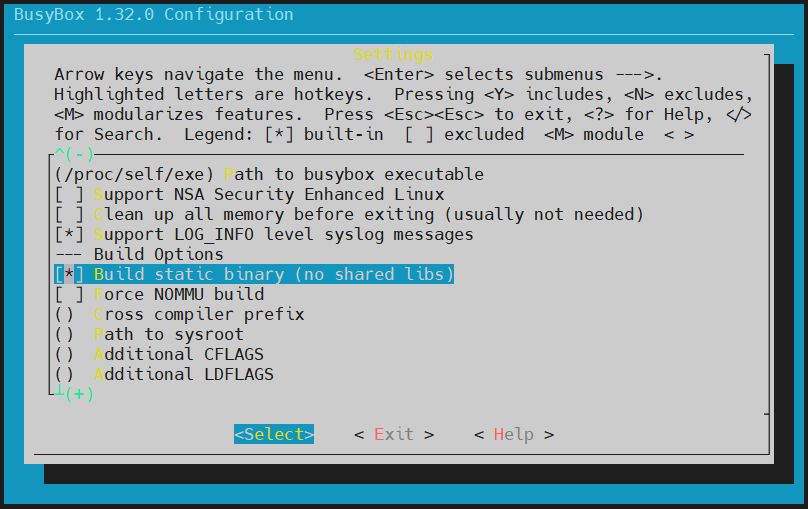Click BusyBox 1.32.0 Configuration title text
This screenshot has height=509, width=808.
coord(154,14)
